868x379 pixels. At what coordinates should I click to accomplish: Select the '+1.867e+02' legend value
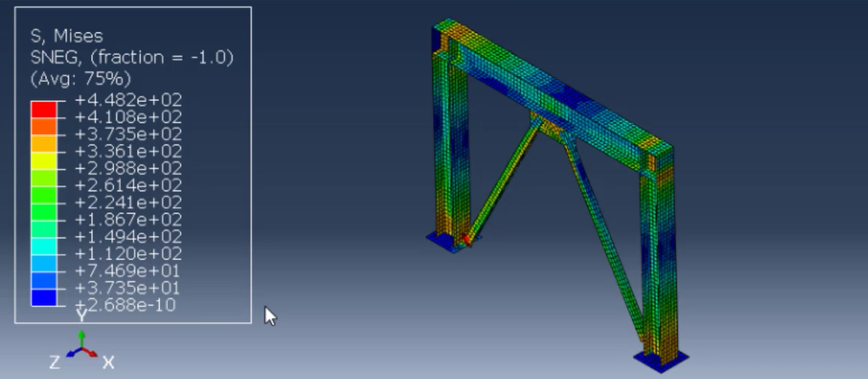pos(129,220)
